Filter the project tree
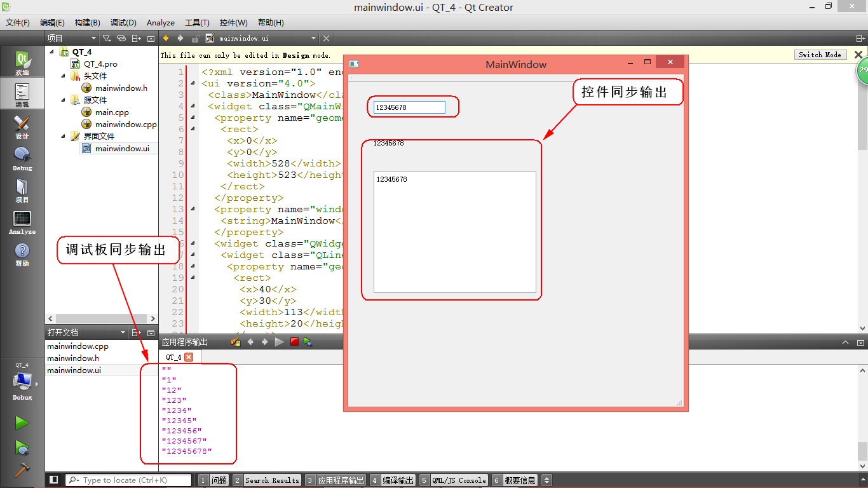 pos(107,38)
